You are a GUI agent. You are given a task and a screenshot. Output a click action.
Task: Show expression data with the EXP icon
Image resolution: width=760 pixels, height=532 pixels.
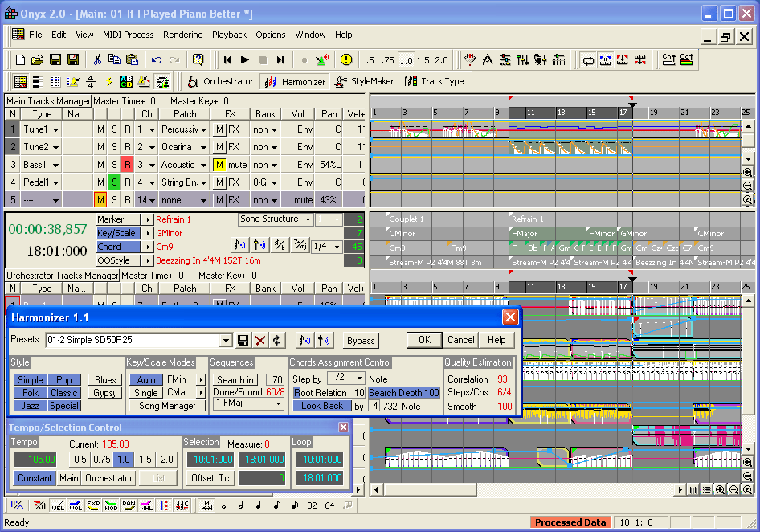[x=93, y=505]
